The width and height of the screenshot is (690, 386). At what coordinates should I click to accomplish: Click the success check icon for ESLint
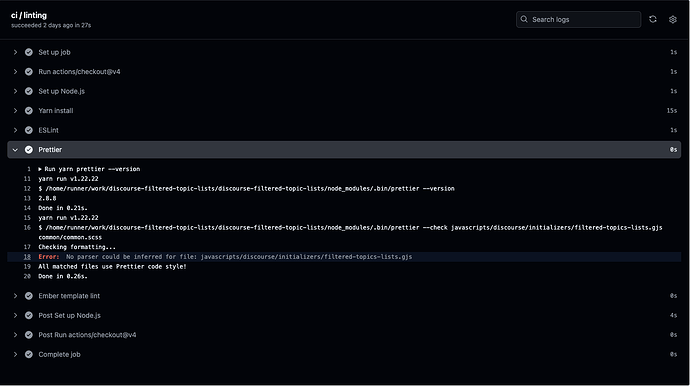[x=29, y=130]
